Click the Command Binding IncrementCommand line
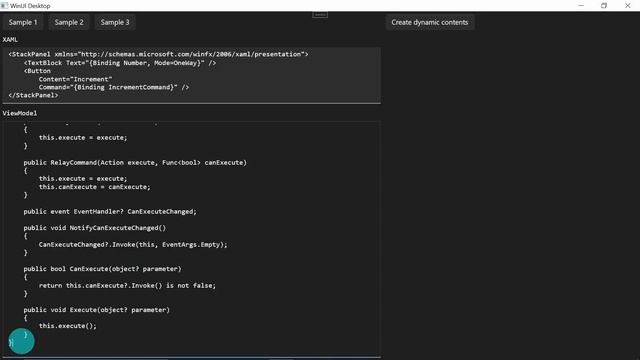Screen dimensions: 640x360 [114, 87]
